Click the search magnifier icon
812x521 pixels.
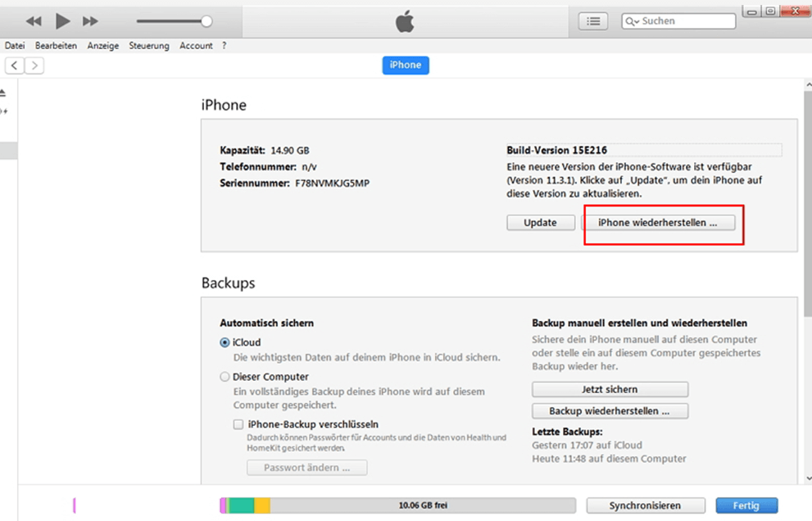coord(632,21)
